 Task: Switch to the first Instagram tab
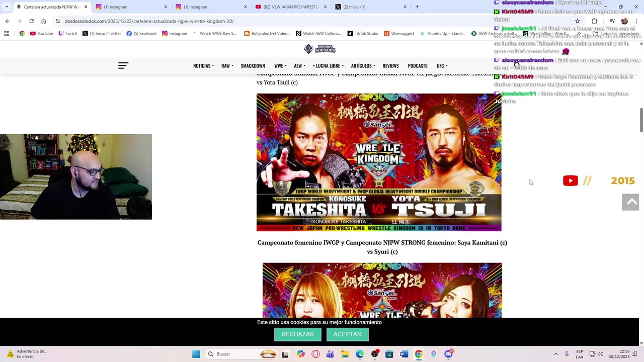click(x=131, y=7)
